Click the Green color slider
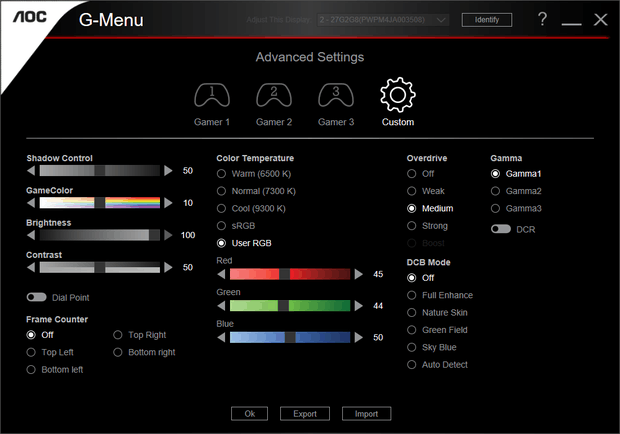 click(x=290, y=306)
